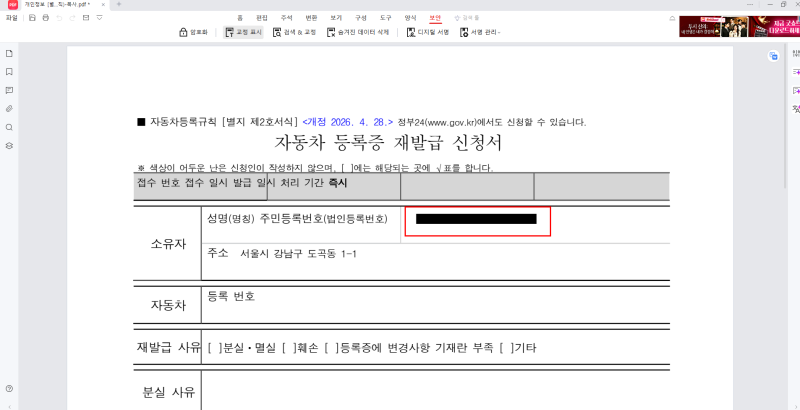Click the 자동차 cell label
Image resolution: width=800 pixels, height=410 pixels.
point(168,305)
